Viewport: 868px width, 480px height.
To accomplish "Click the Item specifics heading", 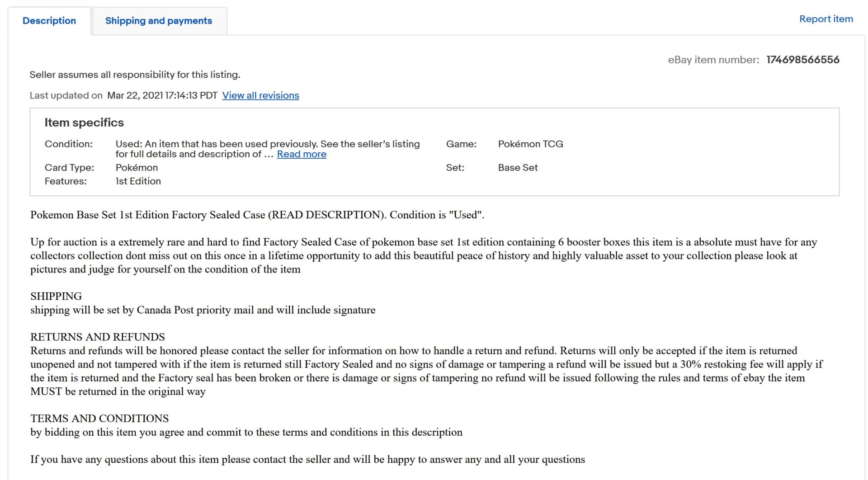I will (x=84, y=122).
